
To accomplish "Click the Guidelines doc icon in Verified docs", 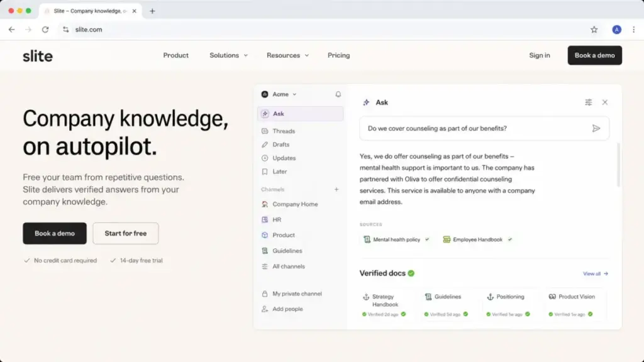I will [x=428, y=297].
